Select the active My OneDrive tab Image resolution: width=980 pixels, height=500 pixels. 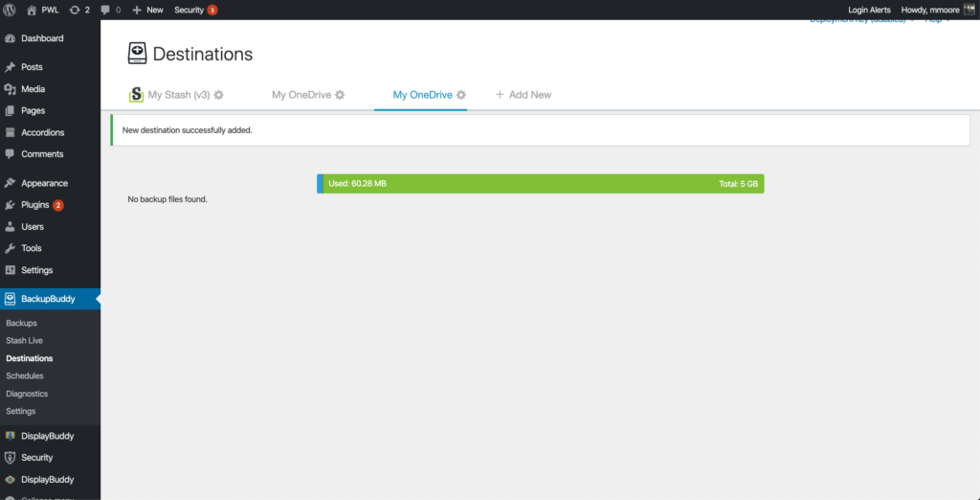coord(422,95)
